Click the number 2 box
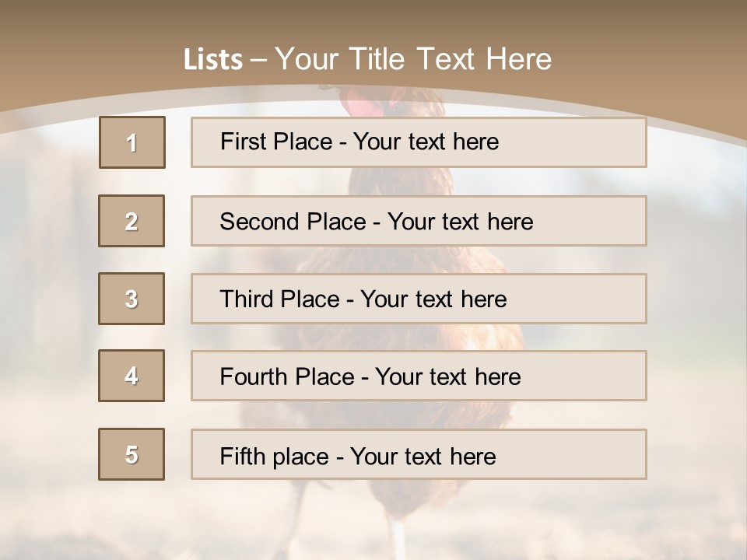Image resolution: width=747 pixels, height=560 pixels. pyautogui.click(x=132, y=221)
